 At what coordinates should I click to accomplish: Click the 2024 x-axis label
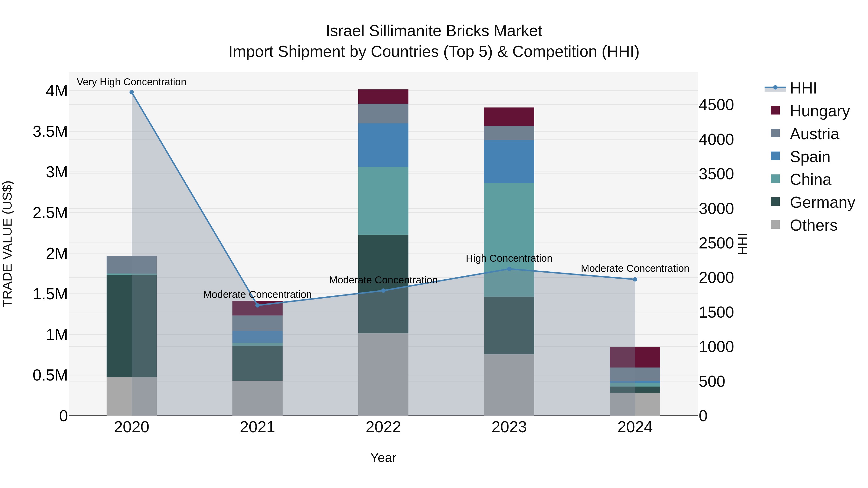(635, 427)
